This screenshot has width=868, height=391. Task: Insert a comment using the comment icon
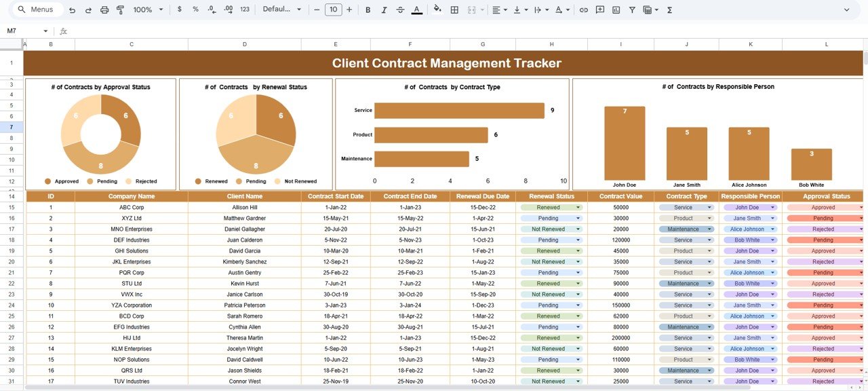click(599, 10)
